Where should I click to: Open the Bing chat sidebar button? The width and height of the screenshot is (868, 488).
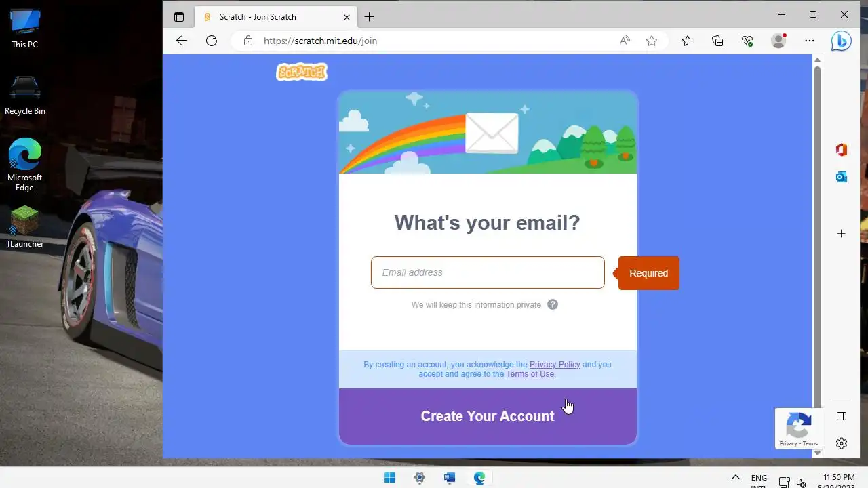coord(842,41)
